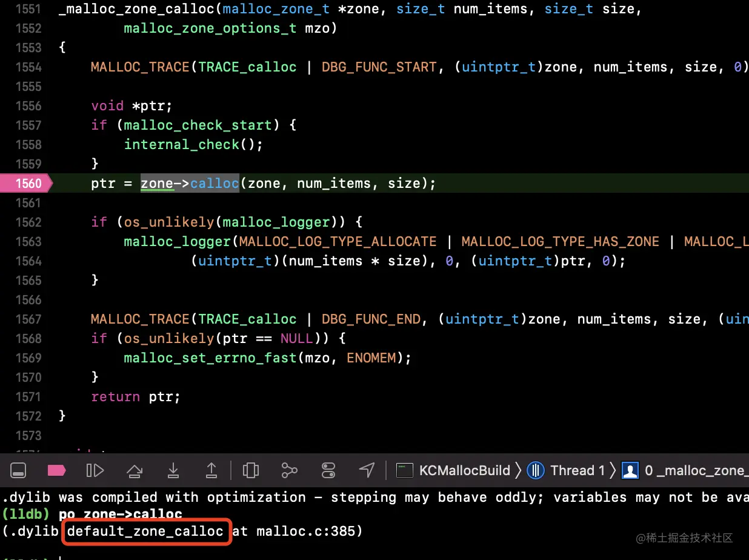Click malloc_check_start identifier

point(198,125)
